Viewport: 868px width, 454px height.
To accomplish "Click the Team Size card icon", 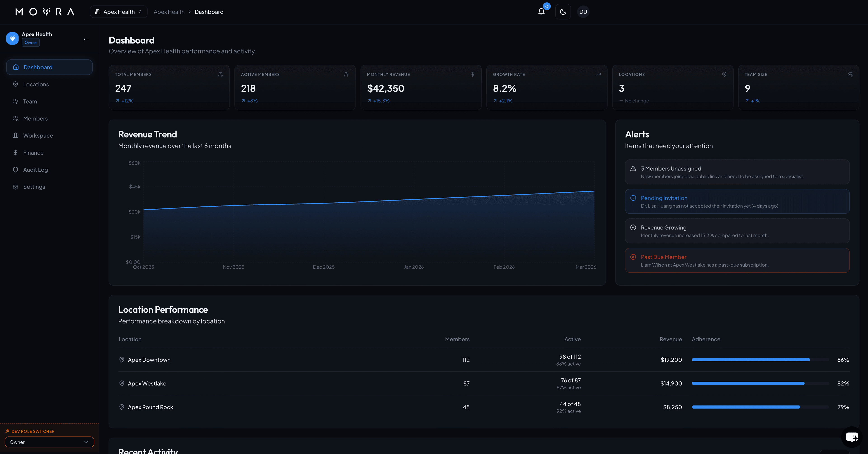I will click(x=850, y=74).
